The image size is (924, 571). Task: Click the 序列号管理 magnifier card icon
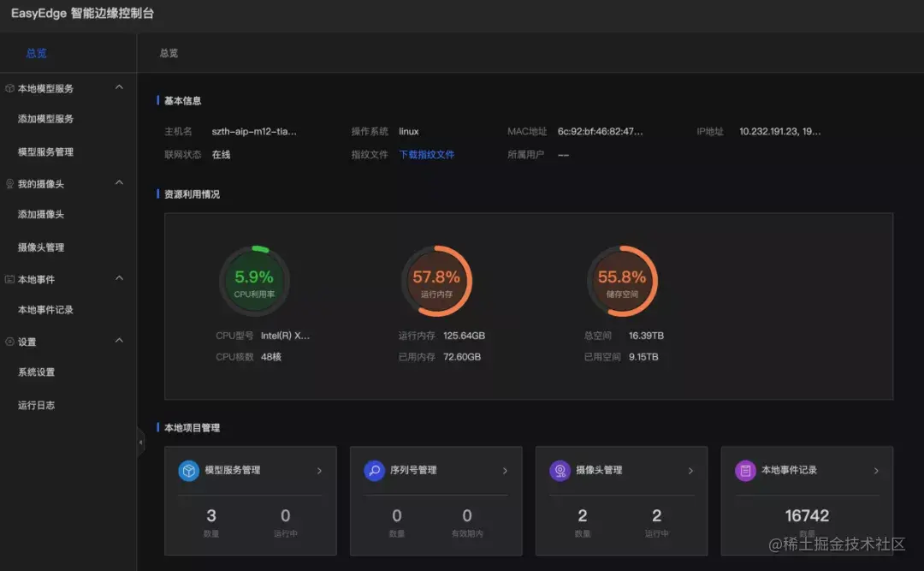[374, 471]
